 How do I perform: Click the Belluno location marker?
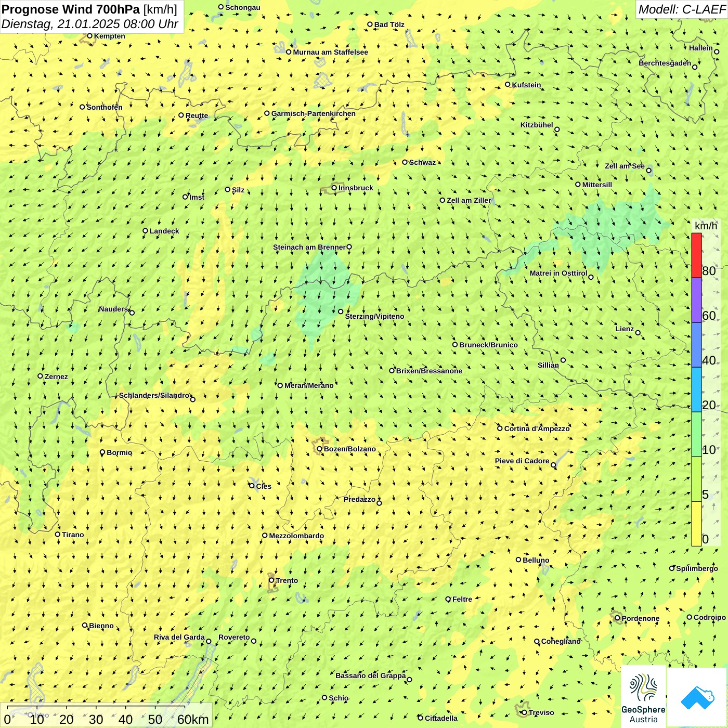click(x=518, y=560)
